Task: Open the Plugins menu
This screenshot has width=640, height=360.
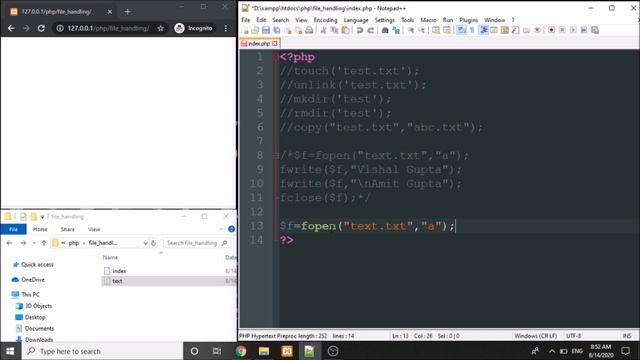Action: (x=469, y=20)
